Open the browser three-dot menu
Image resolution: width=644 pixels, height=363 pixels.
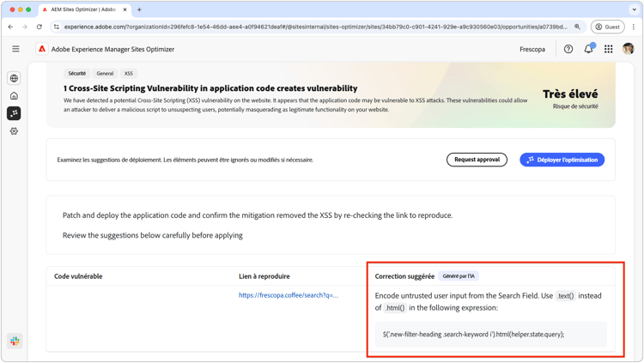(634, 27)
